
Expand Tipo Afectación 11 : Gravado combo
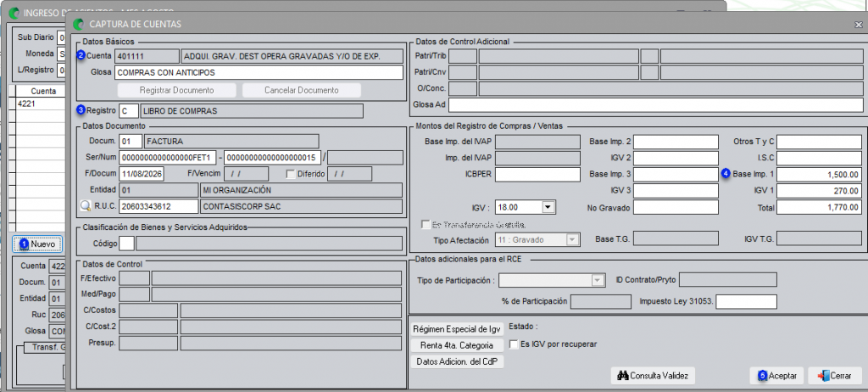572,239
